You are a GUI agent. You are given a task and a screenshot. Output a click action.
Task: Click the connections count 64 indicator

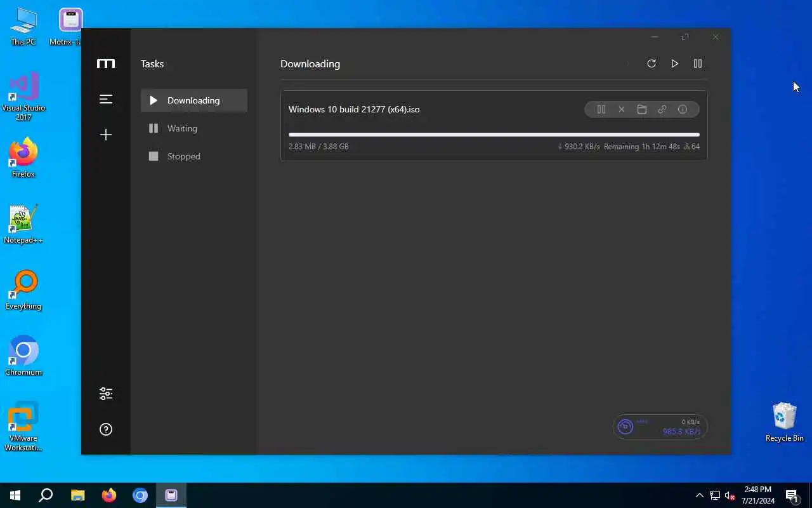pyautogui.click(x=691, y=147)
